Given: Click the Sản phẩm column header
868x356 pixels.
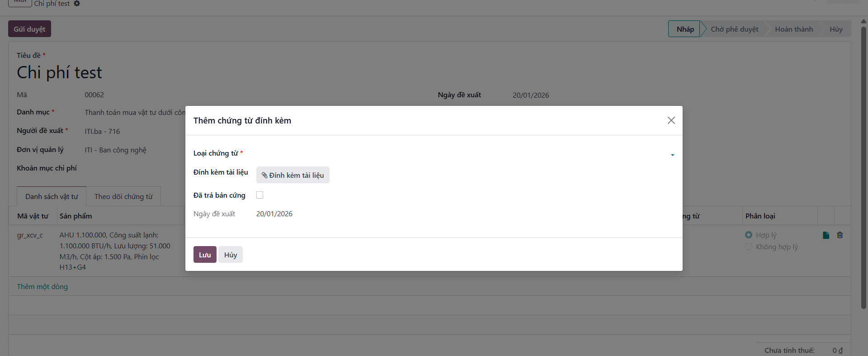Looking at the screenshot, I should click(x=75, y=216).
